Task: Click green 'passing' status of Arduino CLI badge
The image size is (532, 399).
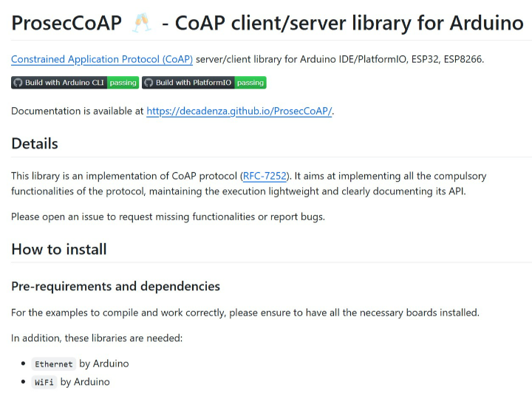Action: click(x=123, y=83)
